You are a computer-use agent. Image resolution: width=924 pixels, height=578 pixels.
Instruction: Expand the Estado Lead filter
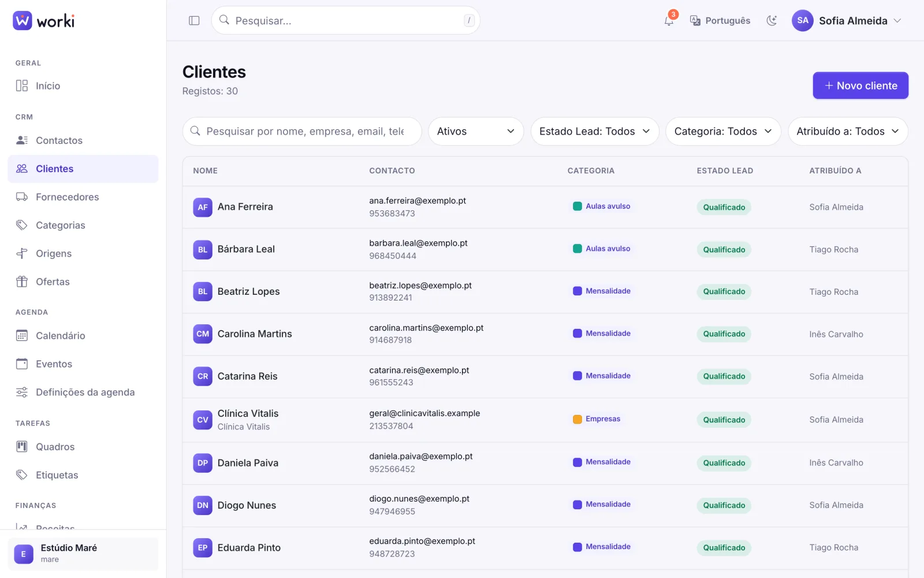595,131
